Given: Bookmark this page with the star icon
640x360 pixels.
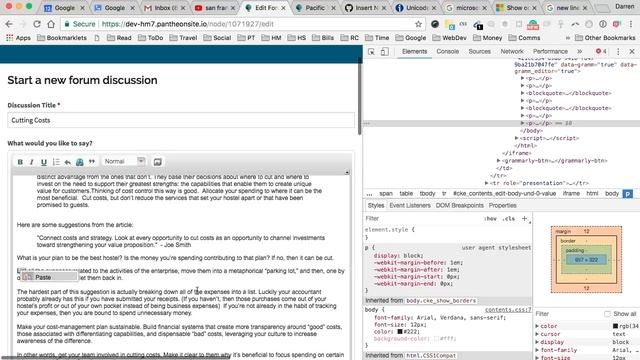Looking at the screenshot, I should click(x=418, y=24).
